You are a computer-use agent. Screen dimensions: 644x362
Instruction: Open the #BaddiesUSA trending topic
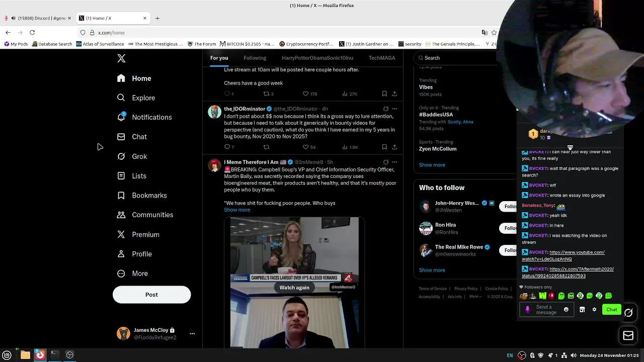[436, 115]
